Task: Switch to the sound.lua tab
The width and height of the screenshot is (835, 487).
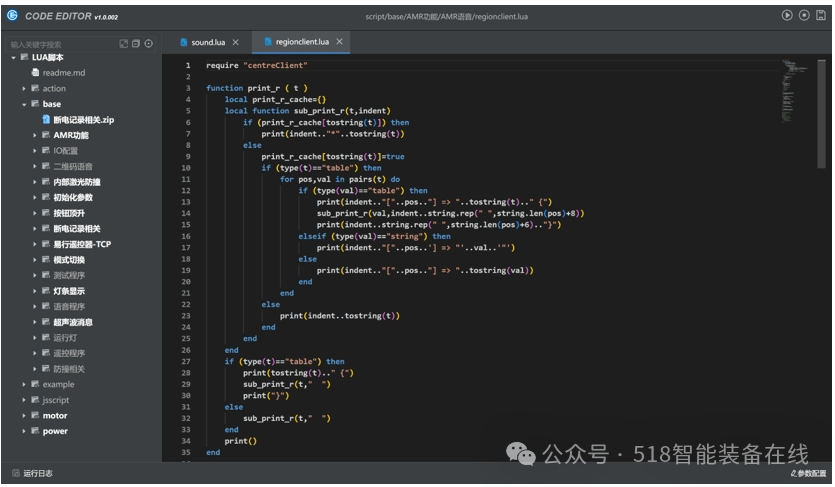Action: tap(207, 42)
